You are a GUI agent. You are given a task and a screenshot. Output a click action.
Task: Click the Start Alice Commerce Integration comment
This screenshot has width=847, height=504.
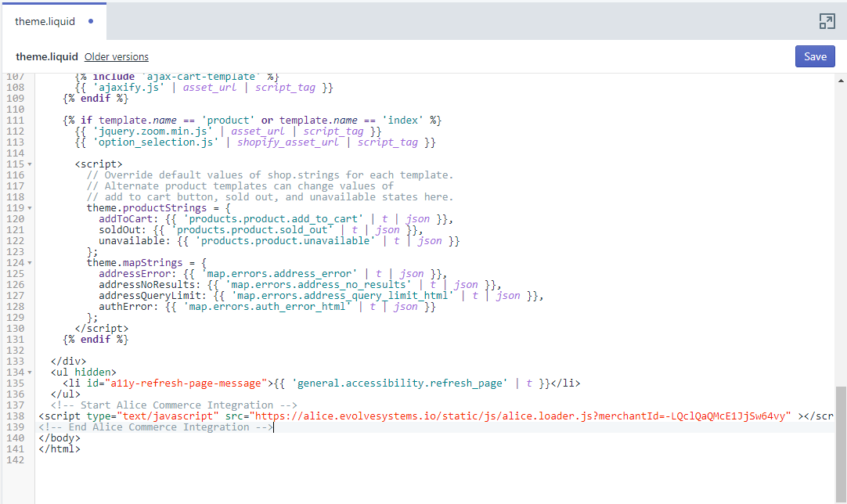[174, 405]
